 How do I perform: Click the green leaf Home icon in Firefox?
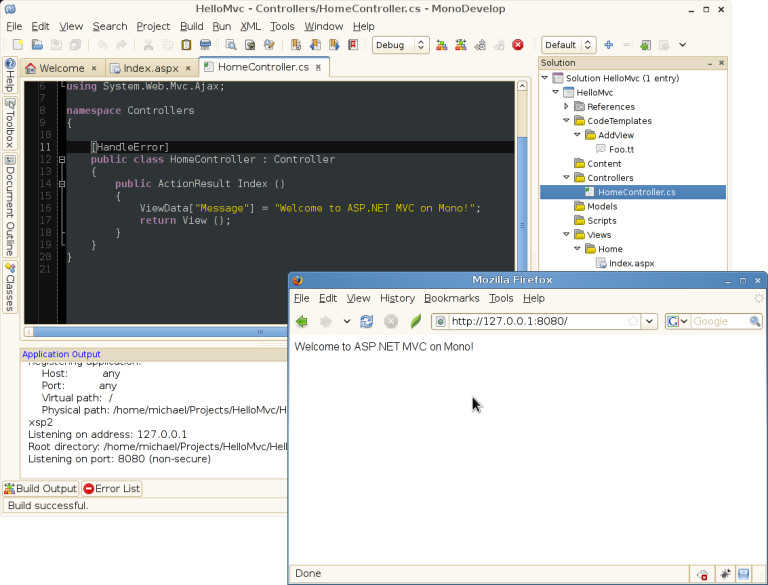click(x=415, y=321)
